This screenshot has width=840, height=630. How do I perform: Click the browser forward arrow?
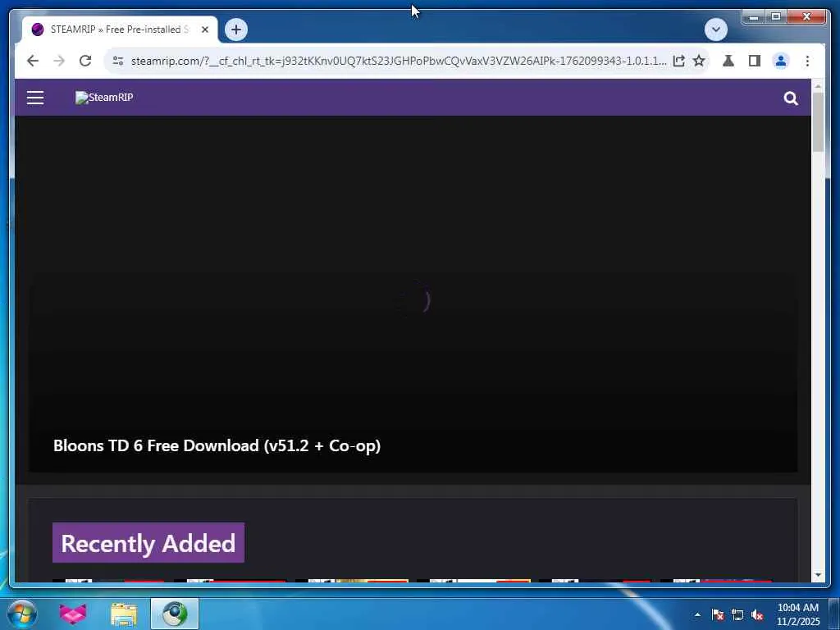[59, 61]
